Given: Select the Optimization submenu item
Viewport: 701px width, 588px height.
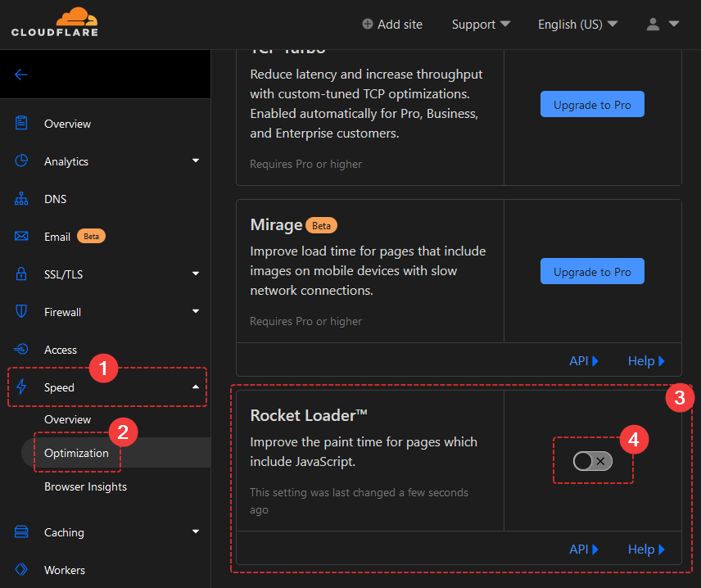Looking at the screenshot, I should coord(76,453).
